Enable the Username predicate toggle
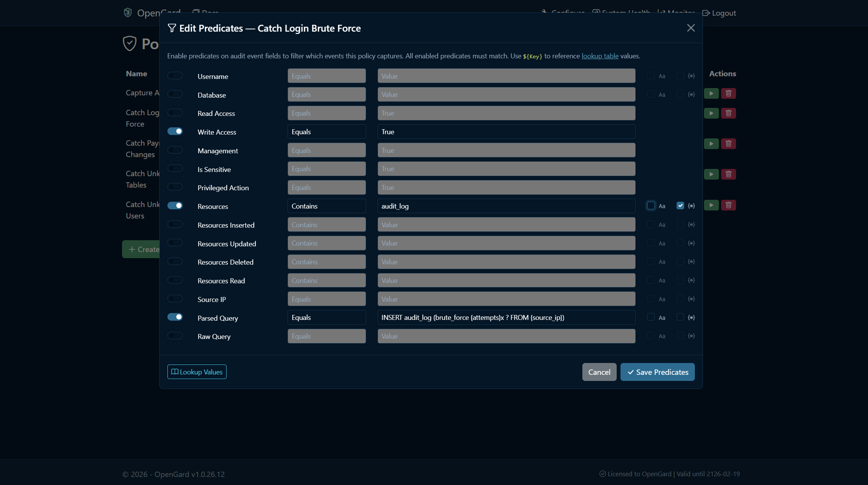 coord(175,75)
